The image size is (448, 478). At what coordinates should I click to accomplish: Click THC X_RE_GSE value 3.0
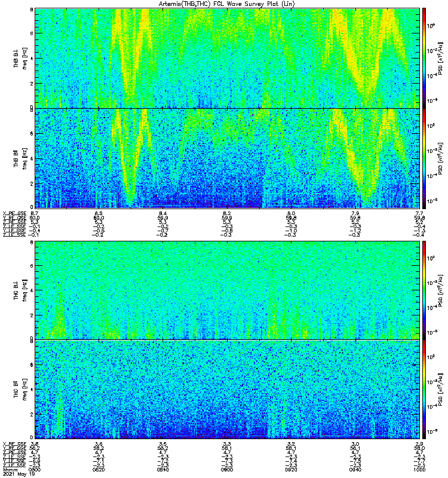[355, 444]
